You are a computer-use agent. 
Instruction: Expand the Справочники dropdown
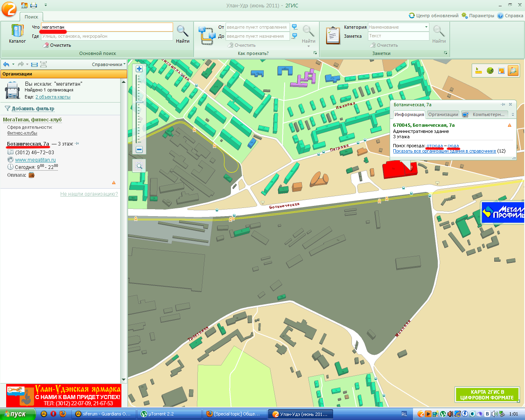click(109, 64)
